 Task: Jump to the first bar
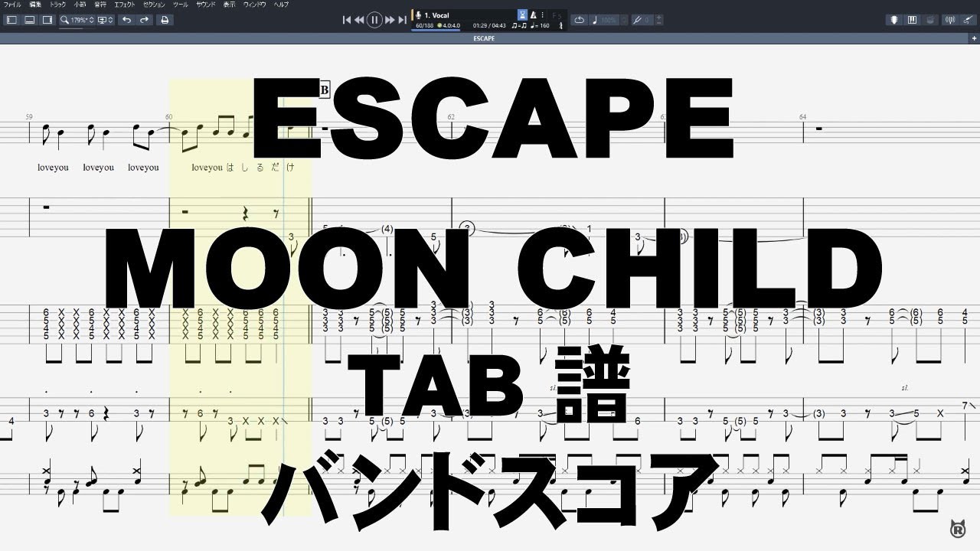point(347,20)
